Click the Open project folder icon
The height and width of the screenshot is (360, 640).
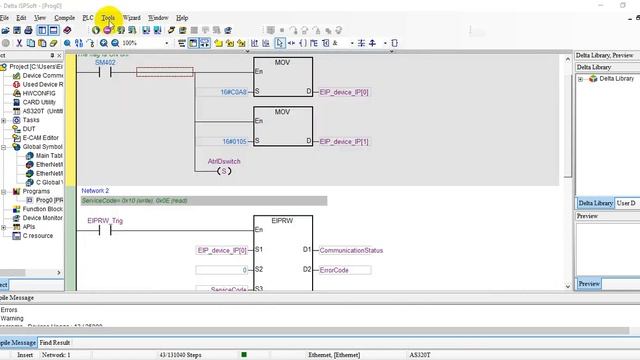pyautogui.click(x=5, y=30)
